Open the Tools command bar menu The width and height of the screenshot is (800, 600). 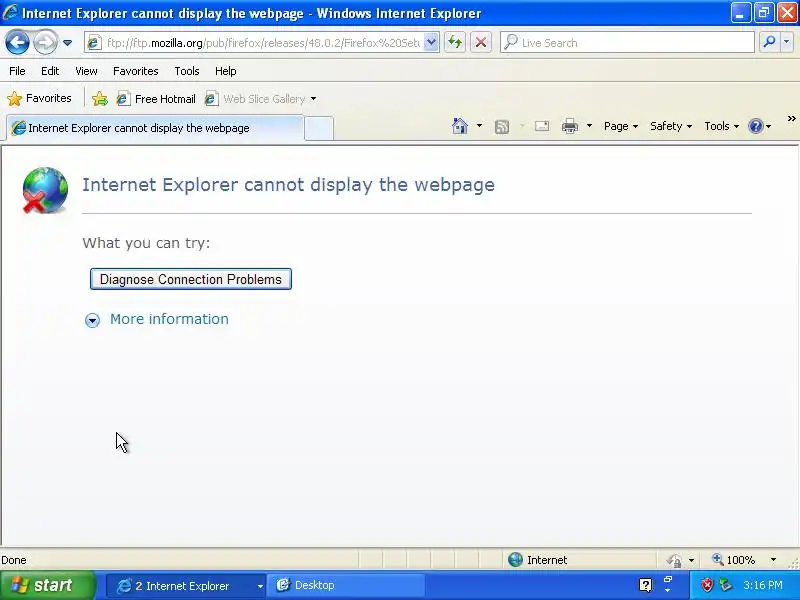pos(721,126)
